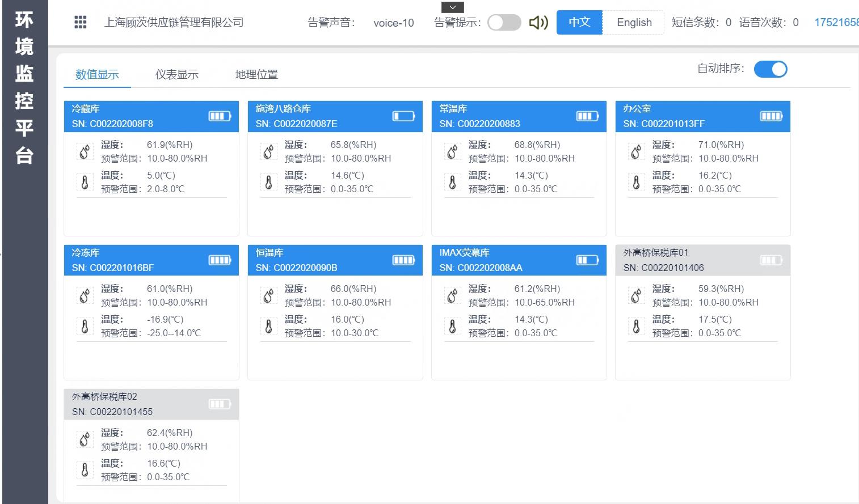The width and height of the screenshot is (859, 504).
Task: Click thermometer icon in 冷冻库 card
Action: [x=85, y=327]
